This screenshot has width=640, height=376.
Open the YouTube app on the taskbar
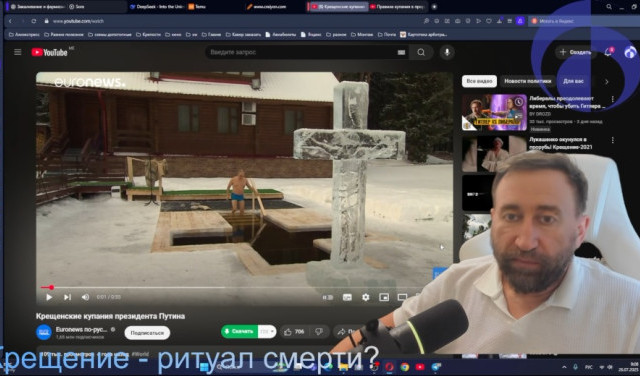420,367
